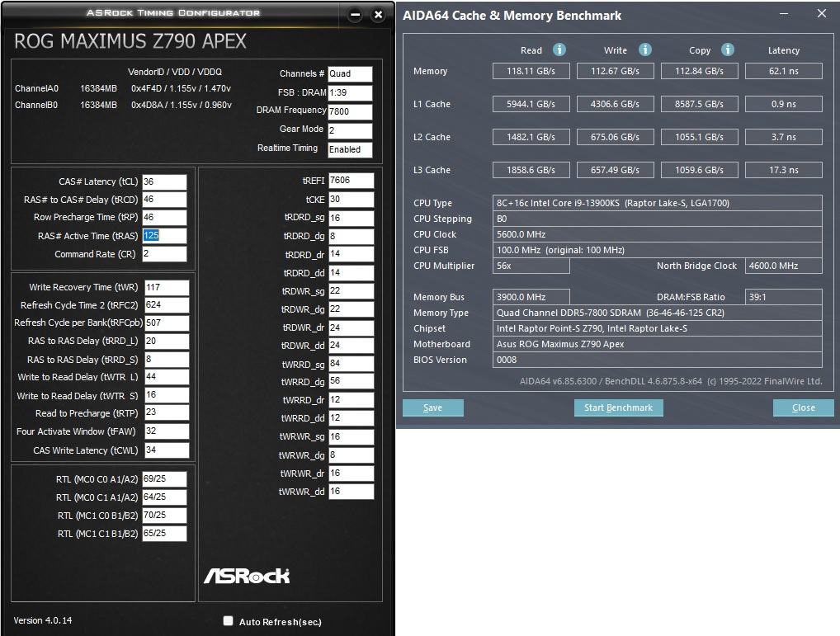This screenshot has height=636, width=840.
Task: Select the tRDRD_dg value field
Action: click(351, 236)
